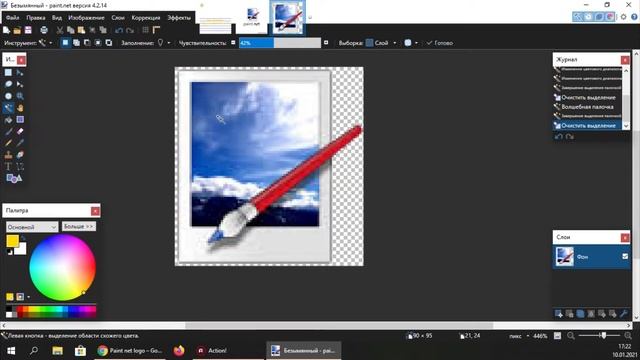Screen dimensions: 640x360
Task: Select the Text tool
Action: [x=8, y=167]
